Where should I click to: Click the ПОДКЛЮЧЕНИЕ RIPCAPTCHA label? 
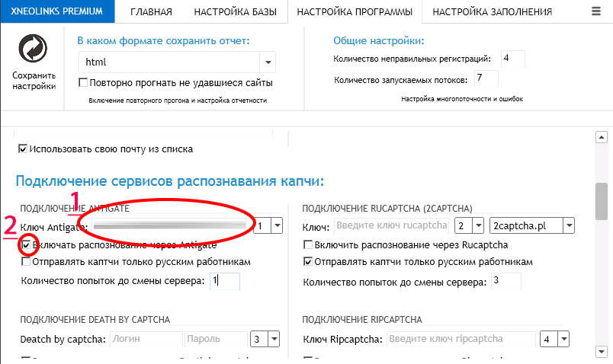(x=362, y=320)
